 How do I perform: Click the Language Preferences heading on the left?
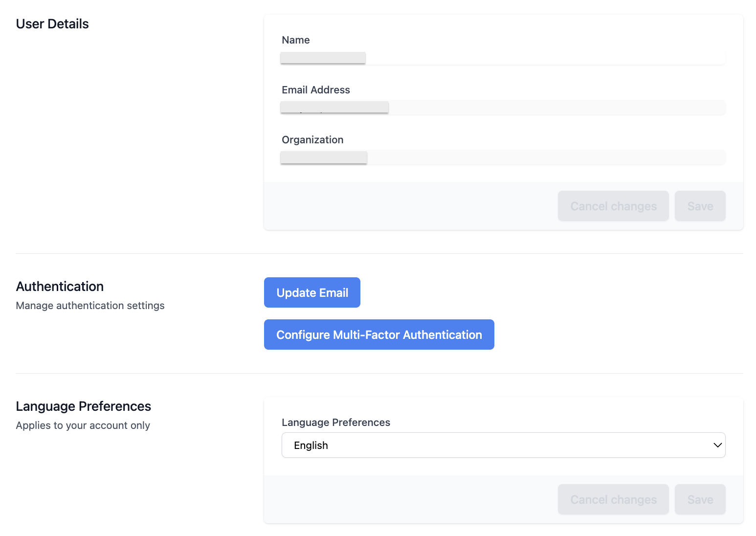[83, 406]
